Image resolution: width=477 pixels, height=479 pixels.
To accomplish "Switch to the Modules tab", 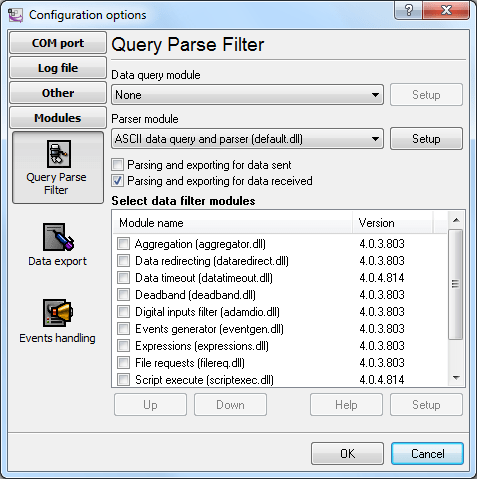I will tap(58, 118).
